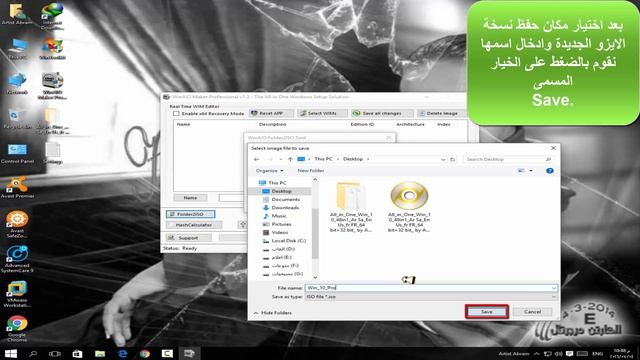640x360 pixels.
Task: Open Google Chrome desktop shortcut
Action: point(17,329)
